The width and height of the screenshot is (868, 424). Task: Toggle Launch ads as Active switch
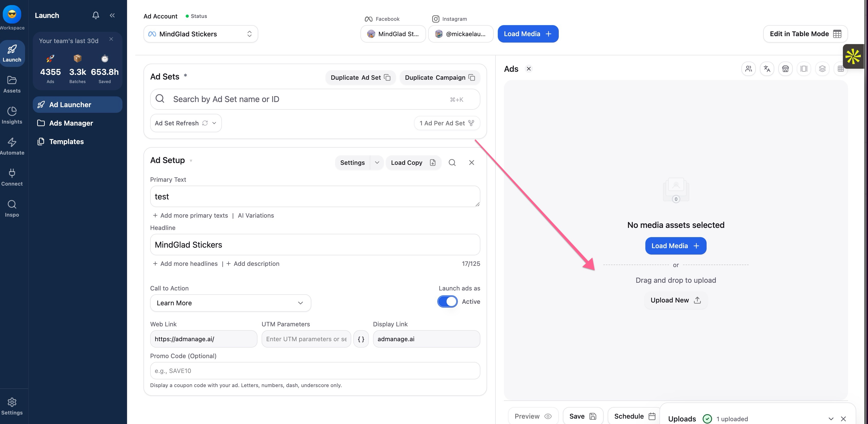[448, 301]
